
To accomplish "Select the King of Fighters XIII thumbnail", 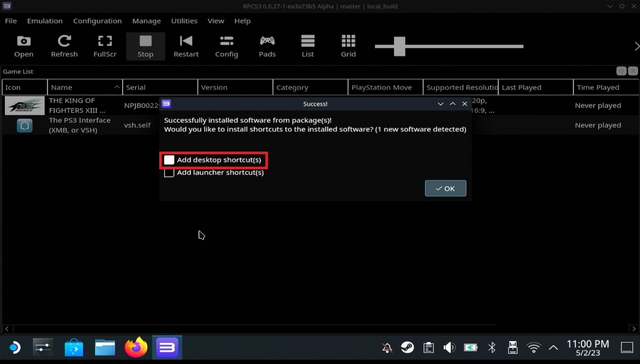I will coord(25,105).
